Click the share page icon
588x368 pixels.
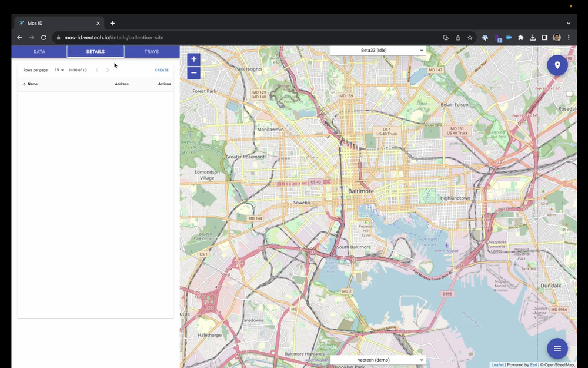pos(458,38)
